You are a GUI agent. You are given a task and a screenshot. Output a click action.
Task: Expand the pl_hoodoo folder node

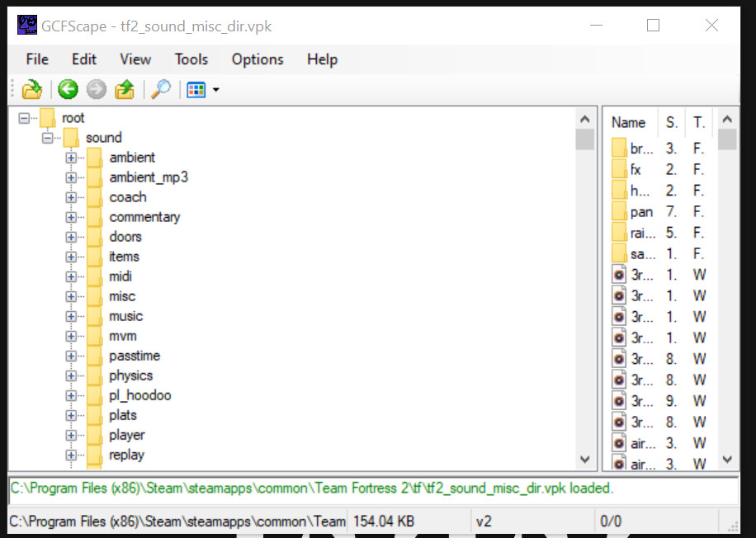click(x=71, y=395)
